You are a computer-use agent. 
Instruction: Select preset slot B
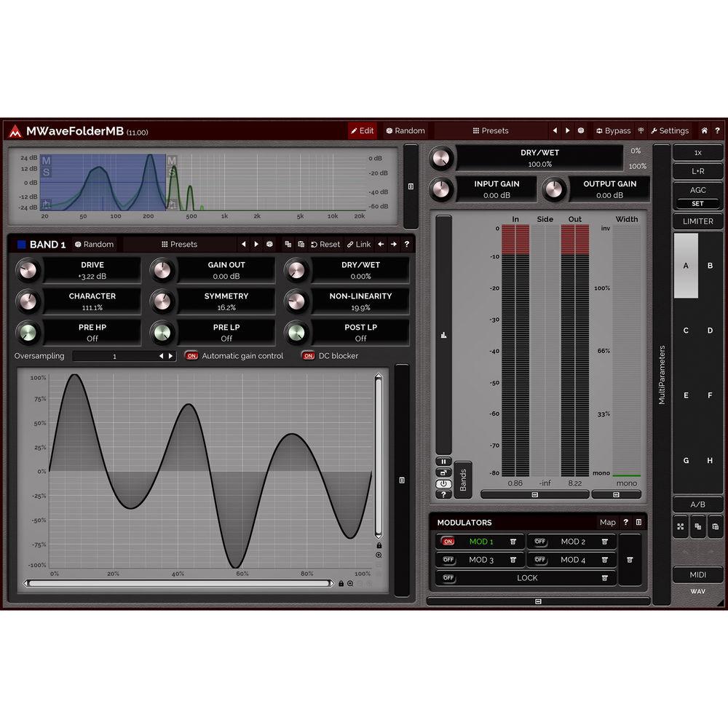click(x=710, y=266)
